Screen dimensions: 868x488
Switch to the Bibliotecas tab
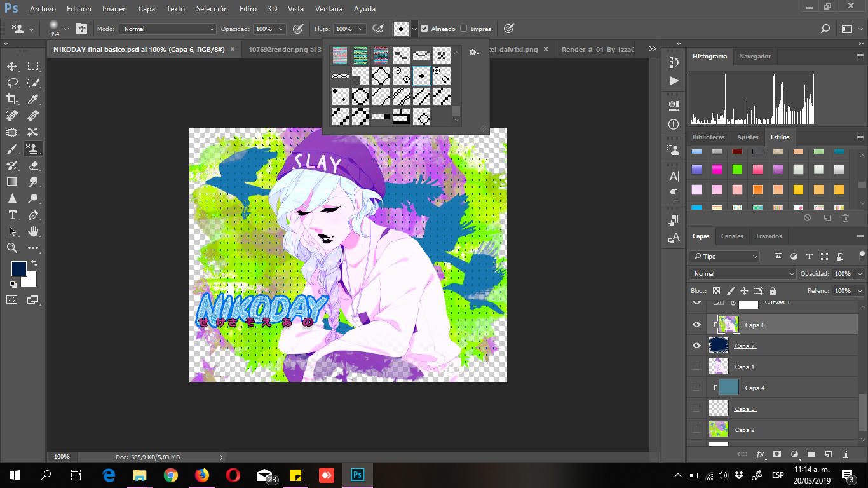tap(709, 137)
